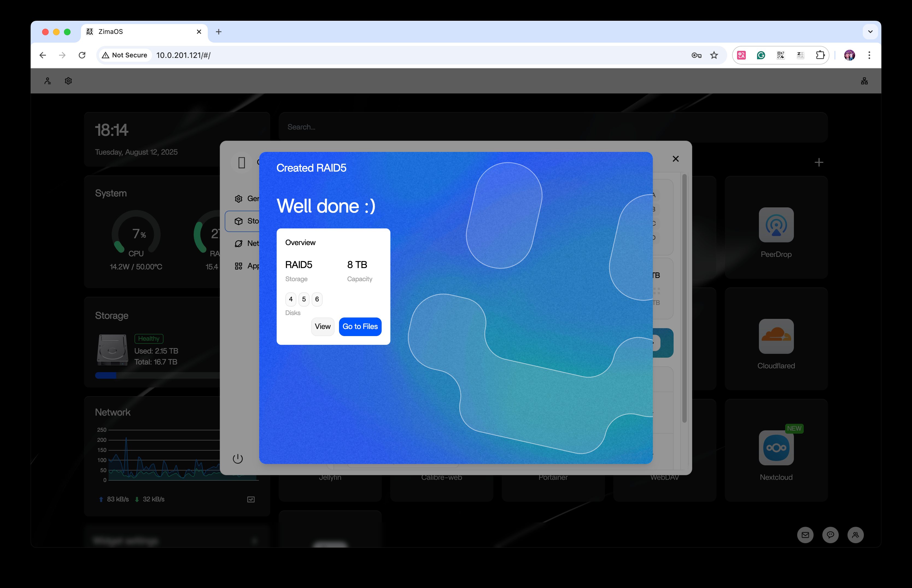Select disk 5 badge in Overview
This screenshot has height=588, width=912.
pos(304,299)
